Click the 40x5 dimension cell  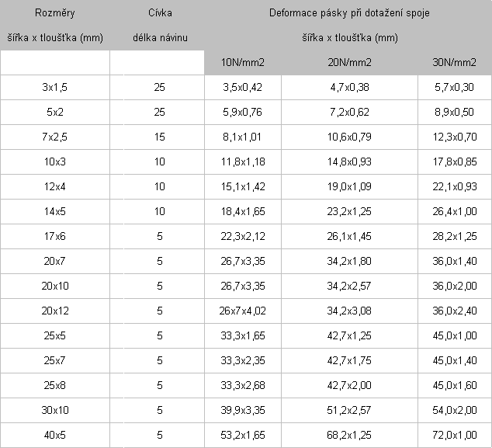pyautogui.click(x=55, y=435)
